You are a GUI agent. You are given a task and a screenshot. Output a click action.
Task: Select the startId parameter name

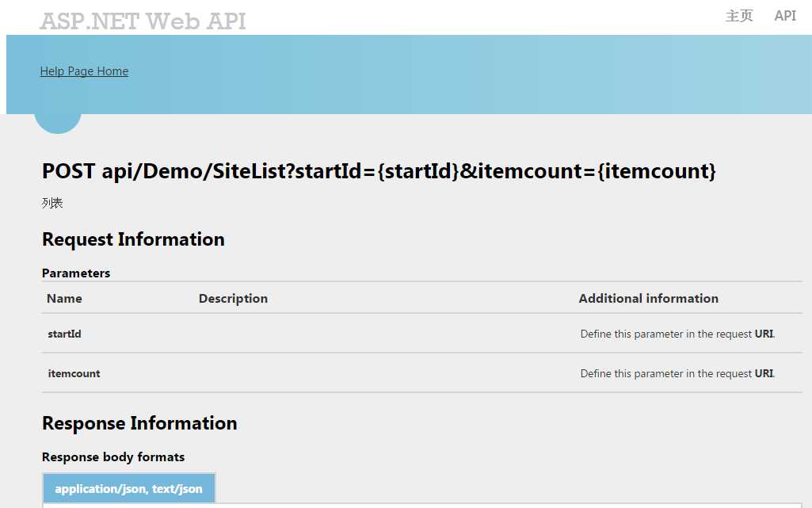[x=65, y=334]
